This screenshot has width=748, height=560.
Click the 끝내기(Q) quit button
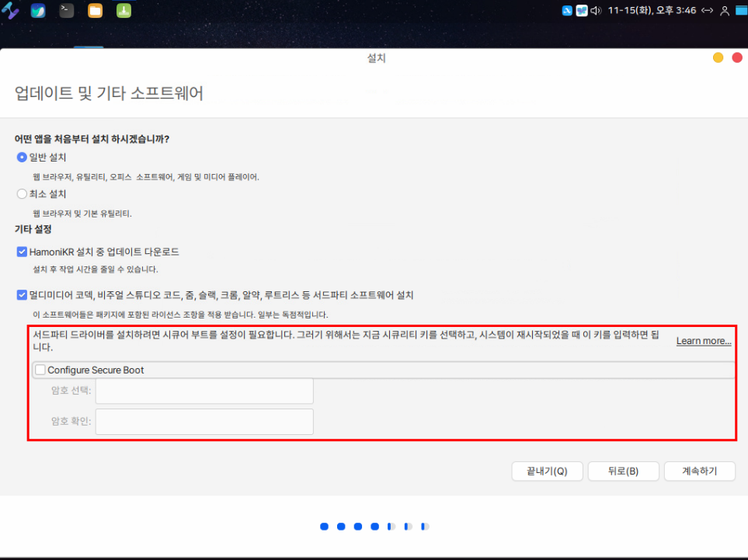[547, 471]
